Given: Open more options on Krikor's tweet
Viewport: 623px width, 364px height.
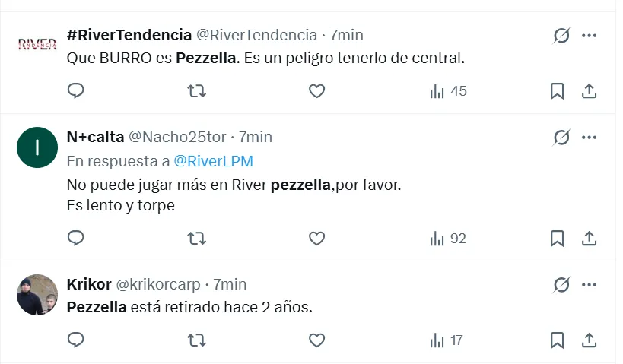Looking at the screenshot, I should point(589,284).
